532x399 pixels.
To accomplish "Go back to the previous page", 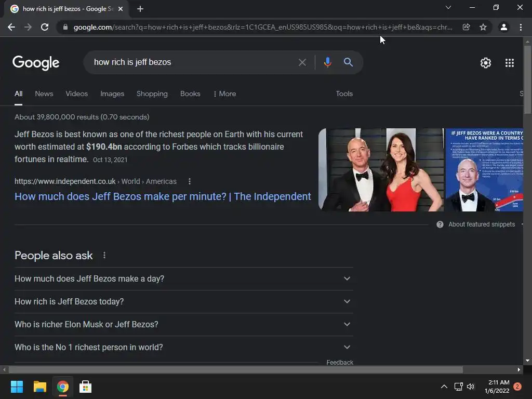I will 11,27.
